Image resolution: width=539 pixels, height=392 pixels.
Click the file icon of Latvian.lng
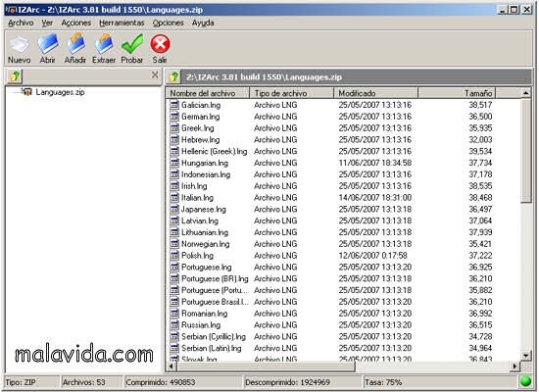pyautogui.click(x=174, y=220)
